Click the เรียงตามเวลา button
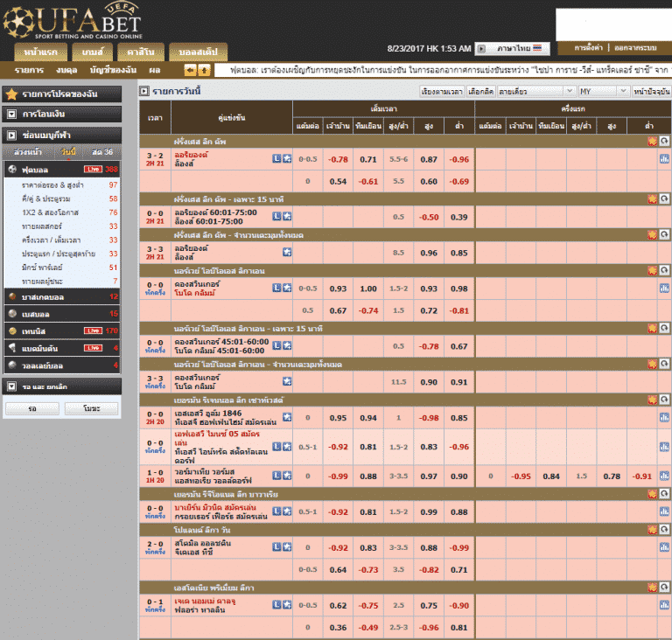The width and height of the screenshot is (672, 640). 442,91
